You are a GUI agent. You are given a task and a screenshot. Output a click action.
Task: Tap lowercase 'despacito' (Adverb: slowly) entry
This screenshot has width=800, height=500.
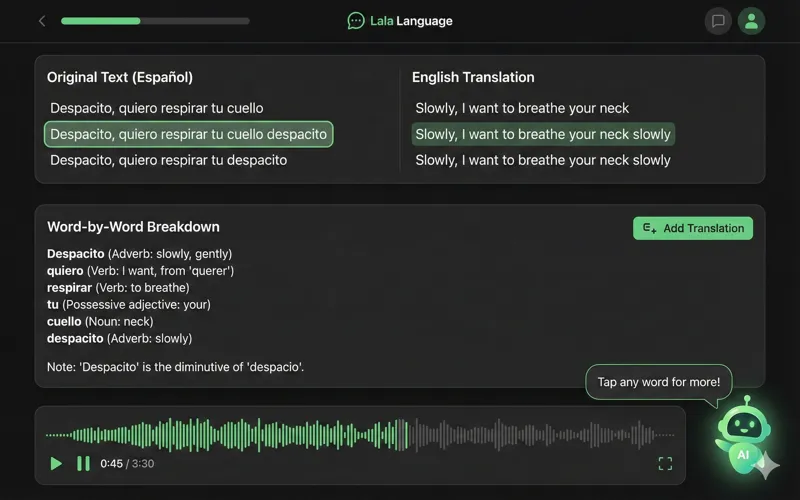coord(75,338)
